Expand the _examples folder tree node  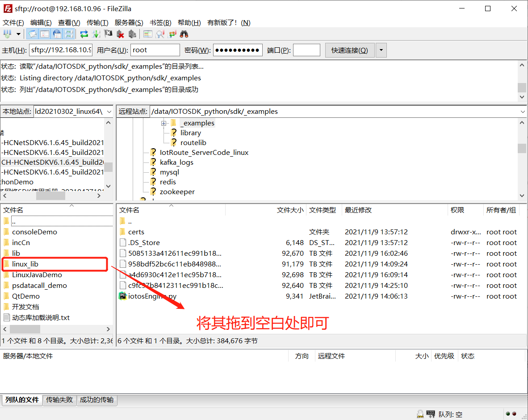tap(164, 123)
